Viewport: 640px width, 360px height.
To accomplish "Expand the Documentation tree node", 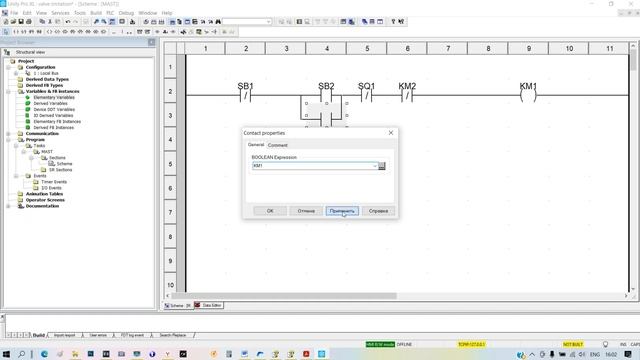I will tap(9, 206).
